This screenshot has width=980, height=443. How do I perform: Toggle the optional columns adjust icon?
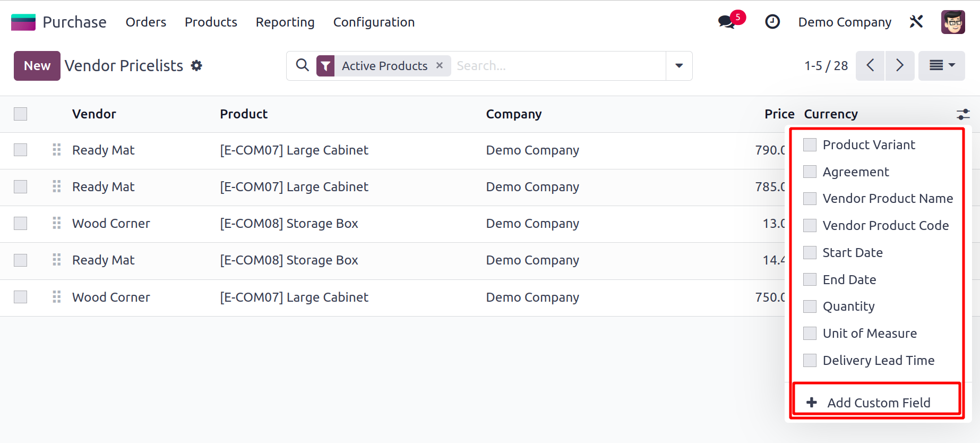pos(963,114)
